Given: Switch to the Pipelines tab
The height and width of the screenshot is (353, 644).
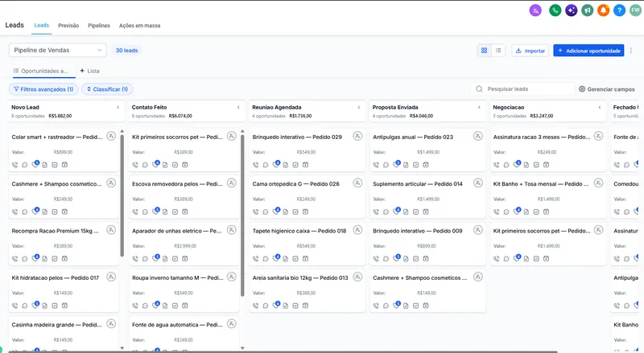Looking at the screenshot, I should coord(99,26).
